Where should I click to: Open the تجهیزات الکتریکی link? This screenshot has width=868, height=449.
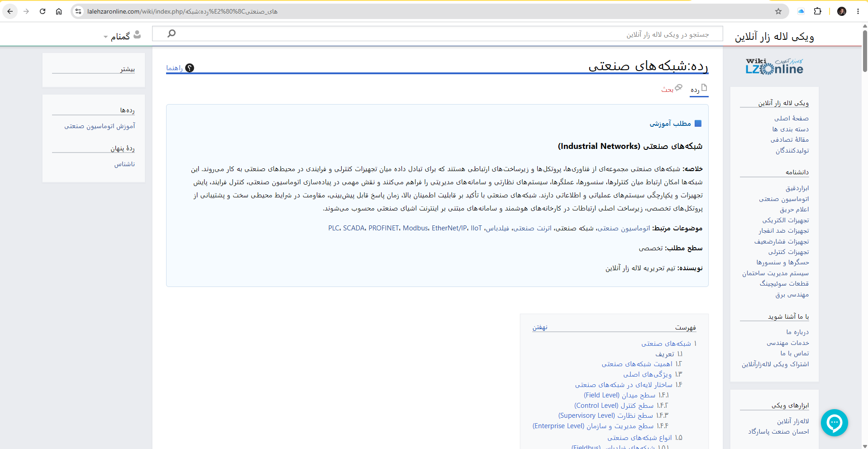786,220
